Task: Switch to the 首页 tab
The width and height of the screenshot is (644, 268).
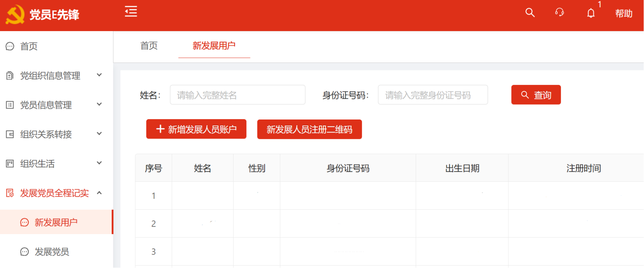Action: coord(149,46)
